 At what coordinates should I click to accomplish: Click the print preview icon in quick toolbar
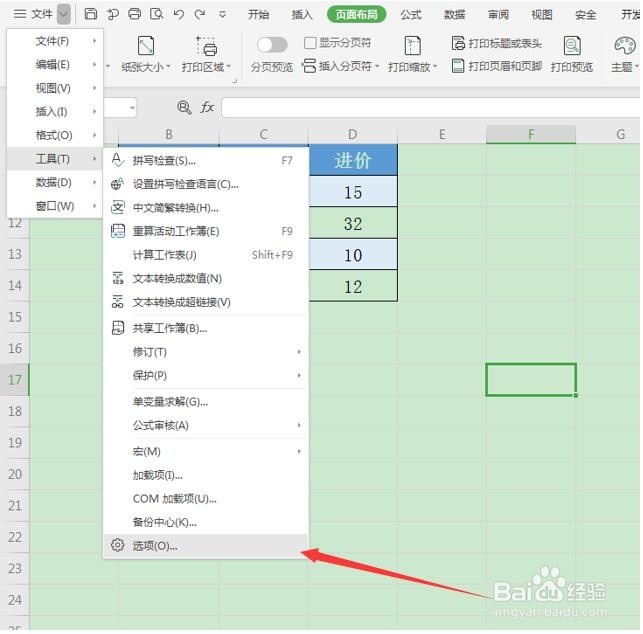157,14
